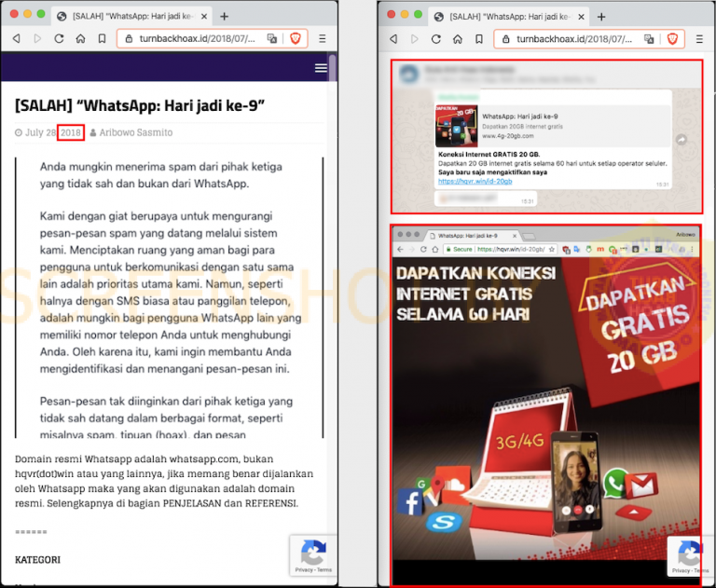Open author Aribowo Sasmito's page
This screenshot has height=588, width=716.
(135, 132)
